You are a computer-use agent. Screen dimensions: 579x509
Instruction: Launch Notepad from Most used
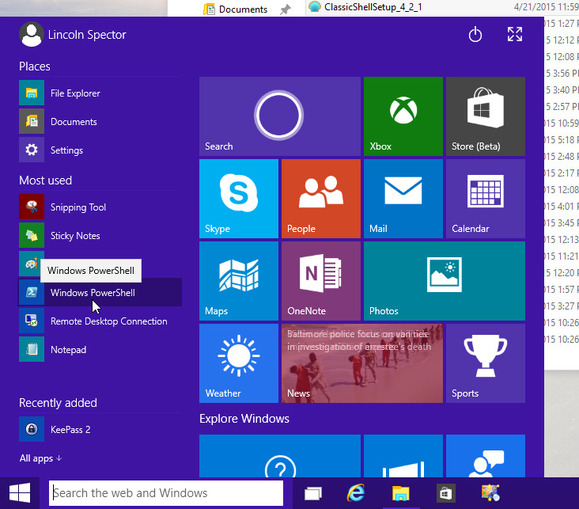(100, 349)
